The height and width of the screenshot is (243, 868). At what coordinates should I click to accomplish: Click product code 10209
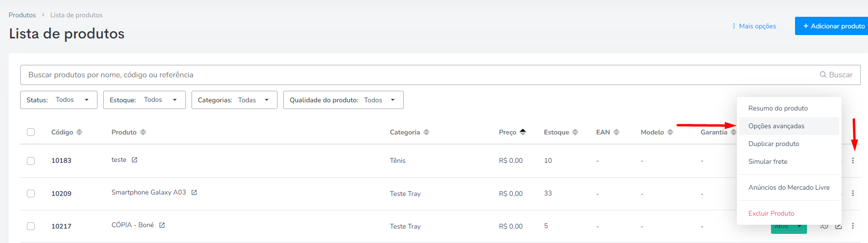61,194
